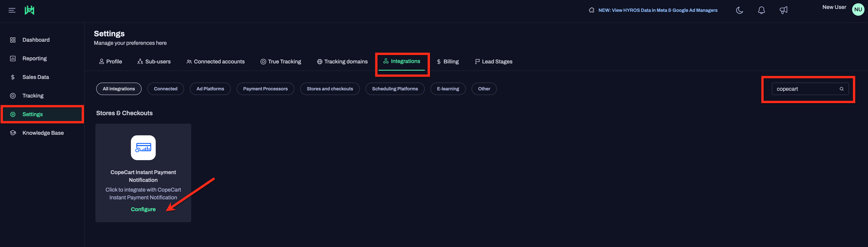Toggle dark mode moon icon
Screen dimensions: 868x247
coord(739,10)
